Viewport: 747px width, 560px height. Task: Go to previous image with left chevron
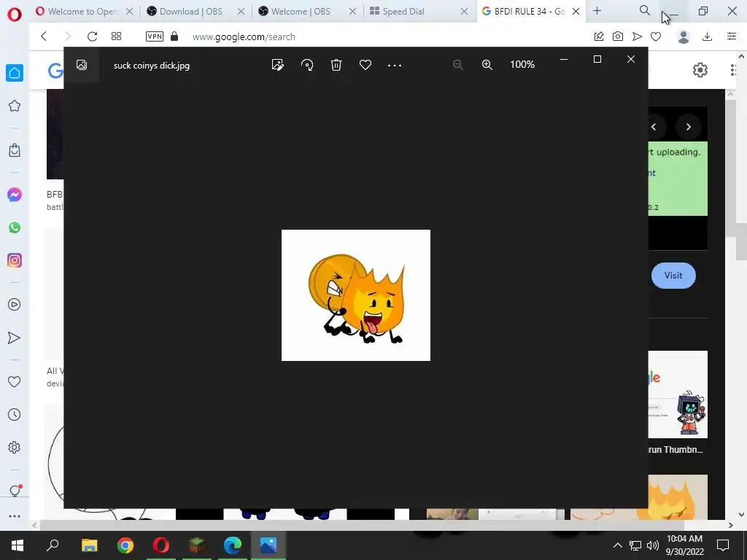click(654, 127)
